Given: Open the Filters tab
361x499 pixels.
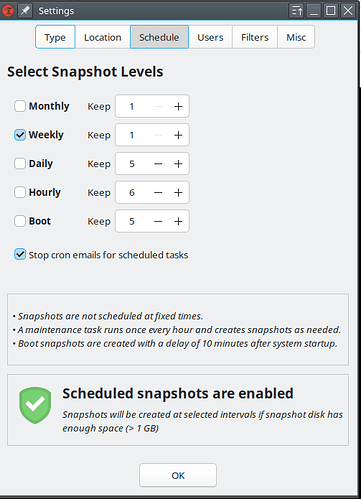Looking at the screenshot, I should pos(255,37).
